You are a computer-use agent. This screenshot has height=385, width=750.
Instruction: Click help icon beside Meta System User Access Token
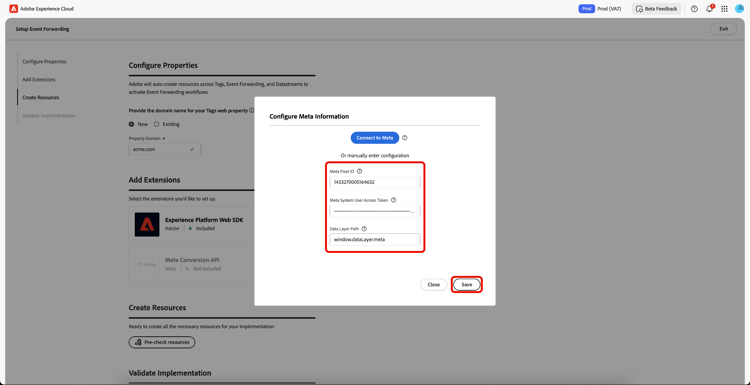(x=394, y=200)
